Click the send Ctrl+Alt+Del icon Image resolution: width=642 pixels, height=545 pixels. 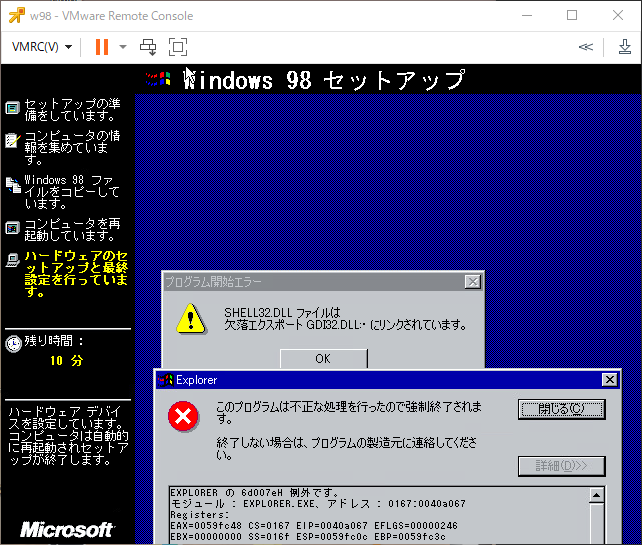pos(148,47)
